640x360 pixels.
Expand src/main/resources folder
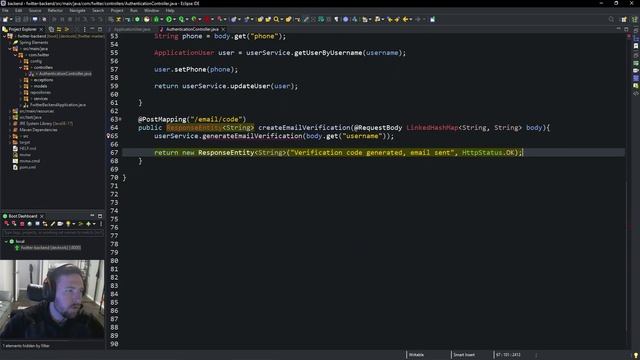[x=10, y=111]
